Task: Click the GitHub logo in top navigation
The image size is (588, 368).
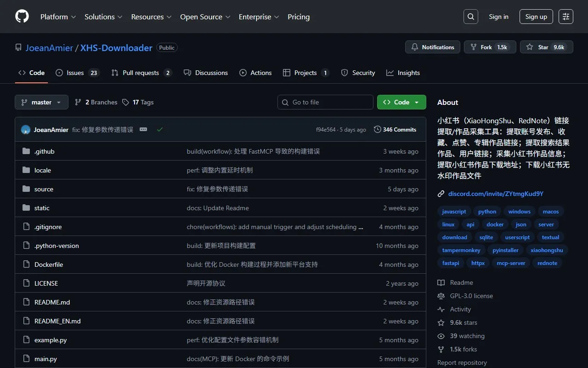Action: tap(22, 16)
